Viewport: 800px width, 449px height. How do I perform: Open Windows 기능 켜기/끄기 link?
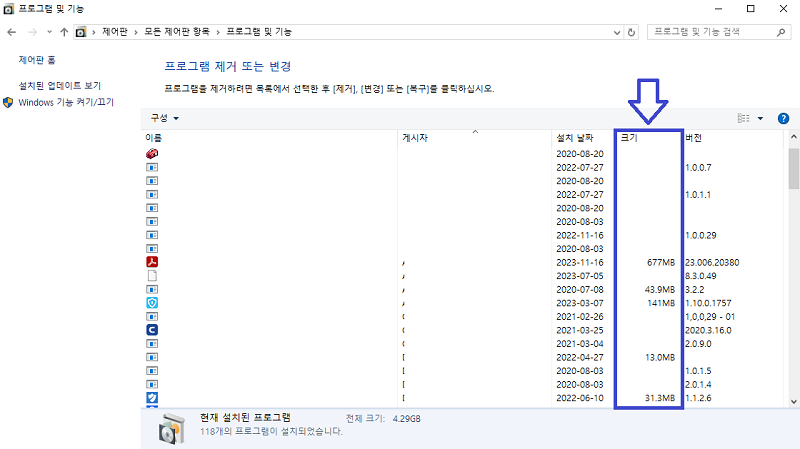coord(66,103)
